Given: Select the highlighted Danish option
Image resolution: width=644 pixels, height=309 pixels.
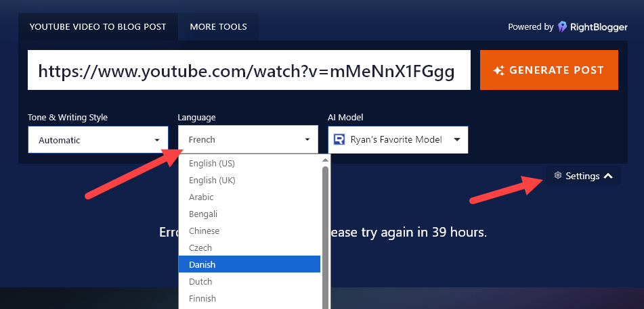Looking at the screenshot, I should 249,264.
